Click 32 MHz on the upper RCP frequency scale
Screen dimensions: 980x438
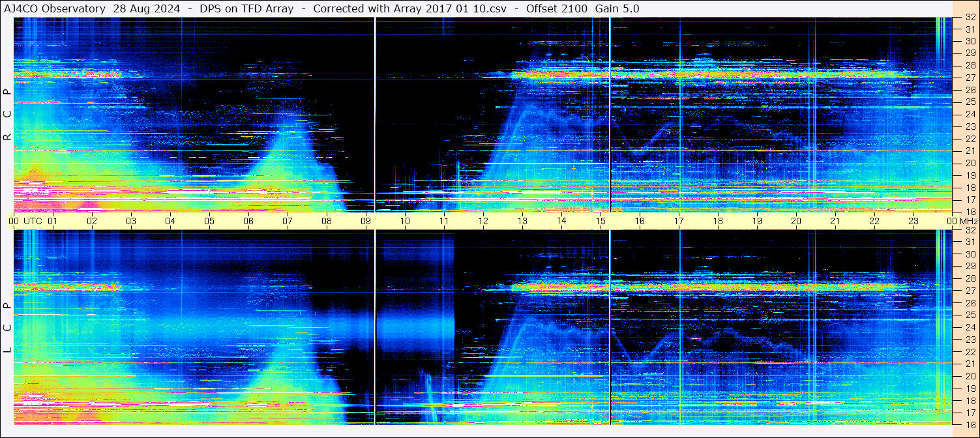pos(970,18)
